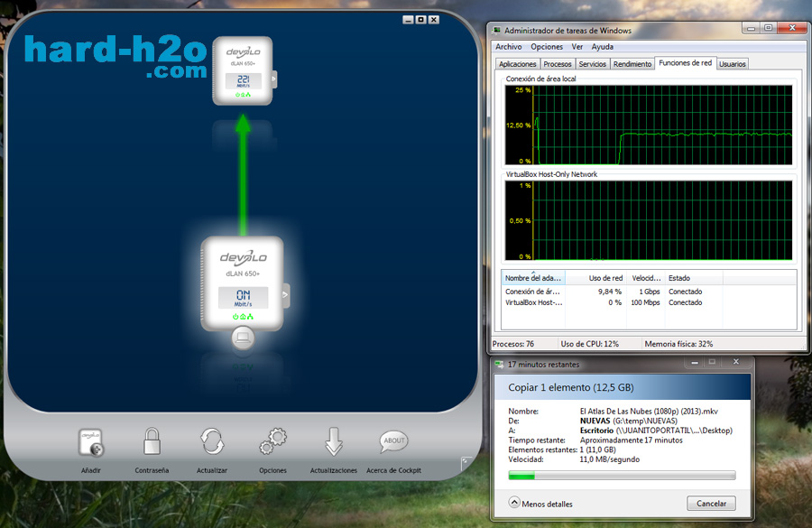Collapse details with the Menos detalles chevron
The height and width of the screenshot is (528, 812).
tap(514, 503)
